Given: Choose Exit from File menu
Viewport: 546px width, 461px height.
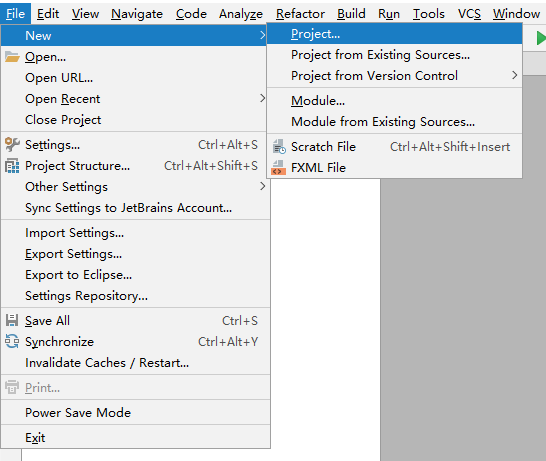Looking at the screenshot, I should pos(135,438).
